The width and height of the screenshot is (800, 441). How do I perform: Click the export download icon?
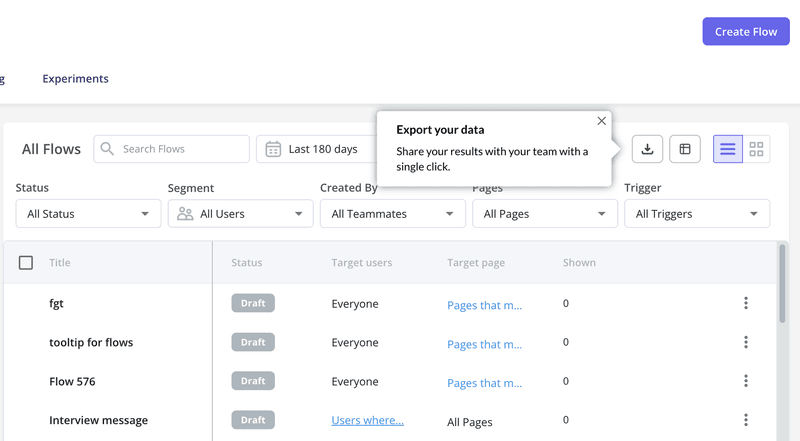point(647,149)
